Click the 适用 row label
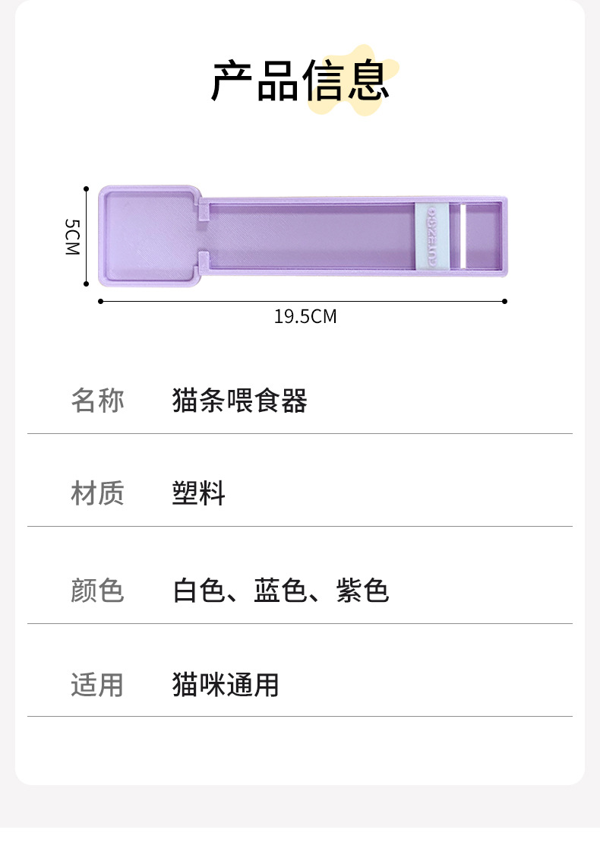This screenshot has height=868, width=600. click(x=97, y=685)
